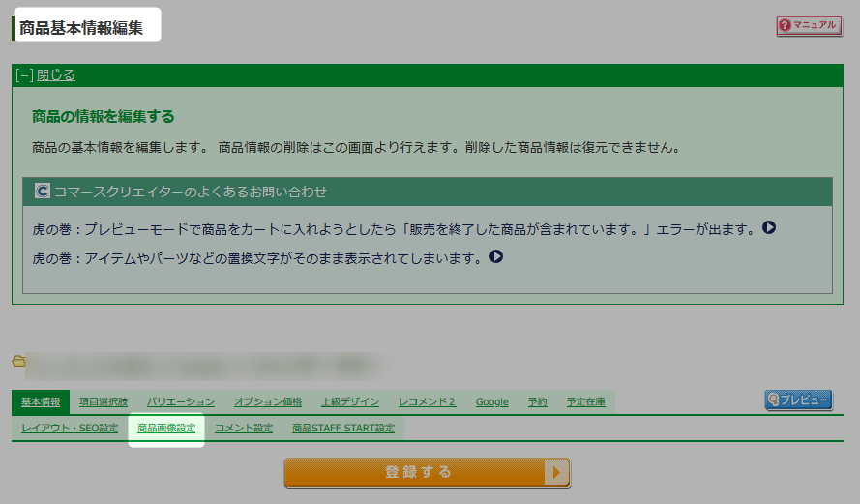Open 商品STAFF START設定 link
Image resolution: width=860 pixels, height=504 pixels.
343,429
